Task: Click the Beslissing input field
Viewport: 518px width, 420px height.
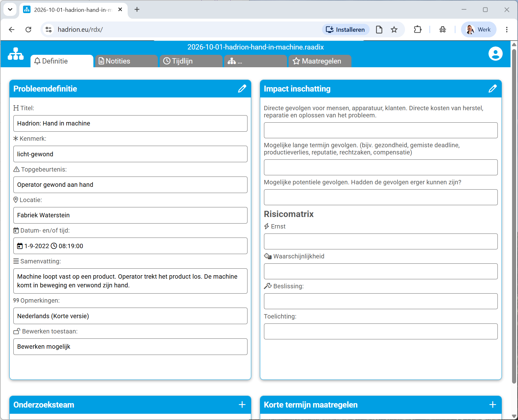Action: (381, 301)
